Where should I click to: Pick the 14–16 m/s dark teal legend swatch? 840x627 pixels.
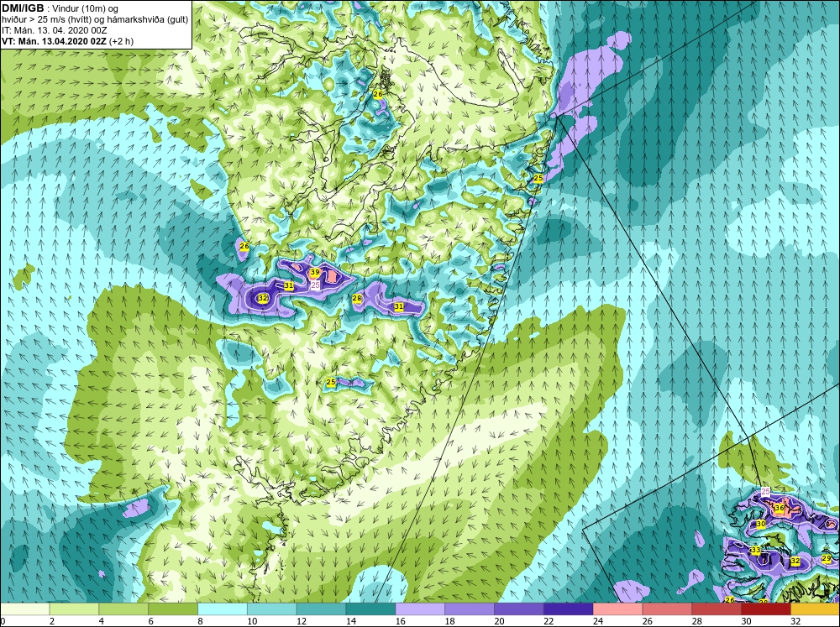(x=370, y=609)
